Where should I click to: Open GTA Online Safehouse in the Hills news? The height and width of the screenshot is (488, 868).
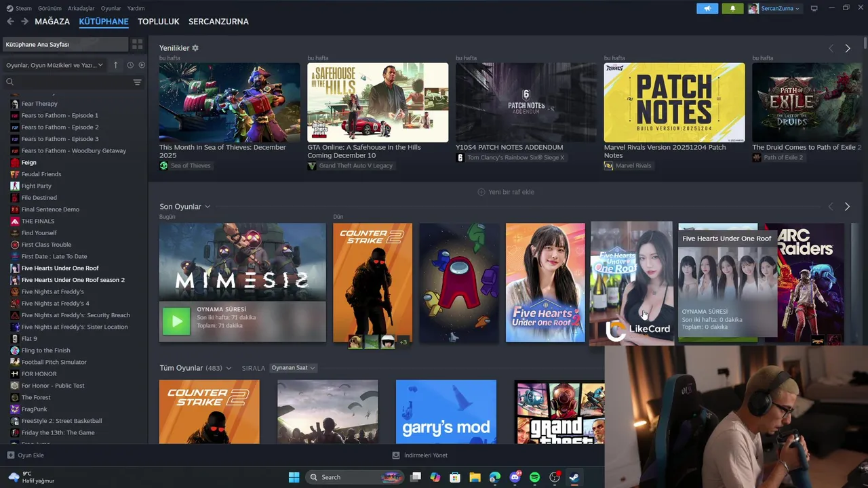tap(378, 102)
